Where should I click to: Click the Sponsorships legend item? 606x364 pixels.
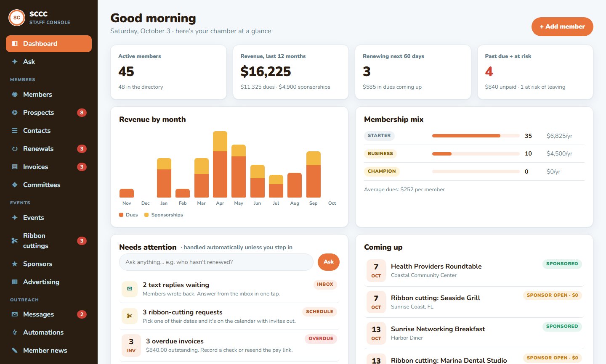point(164,215)
